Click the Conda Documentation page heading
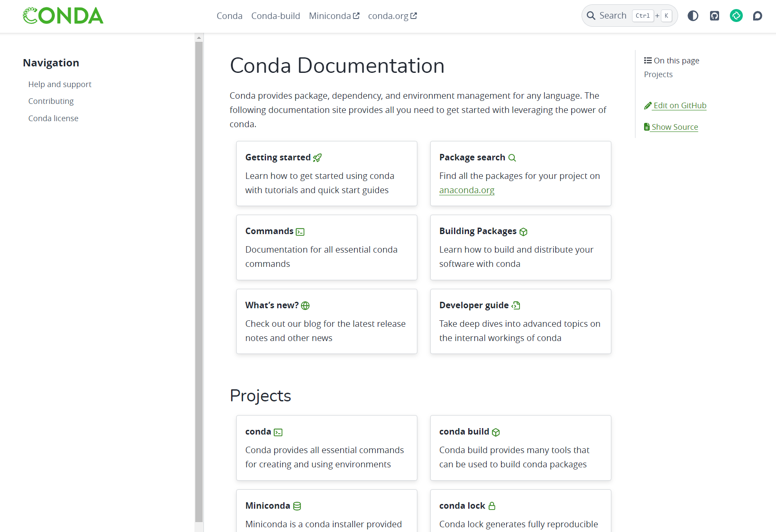The height and width of the screenshot is (532, 776). click(337, 66)
